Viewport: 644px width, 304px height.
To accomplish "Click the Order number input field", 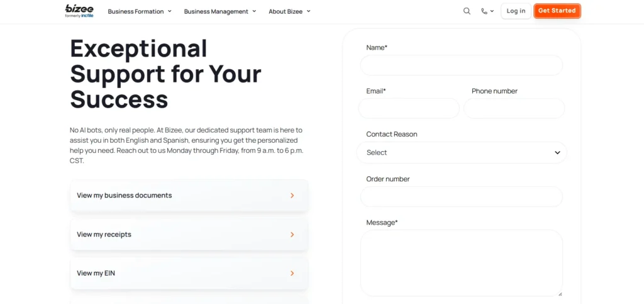I will click(x=462, y=196).
